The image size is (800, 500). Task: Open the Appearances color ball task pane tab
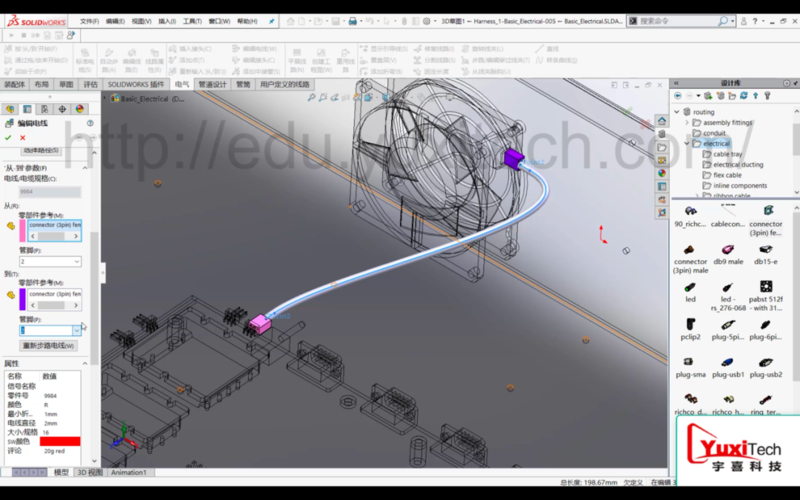pos(662,173)
